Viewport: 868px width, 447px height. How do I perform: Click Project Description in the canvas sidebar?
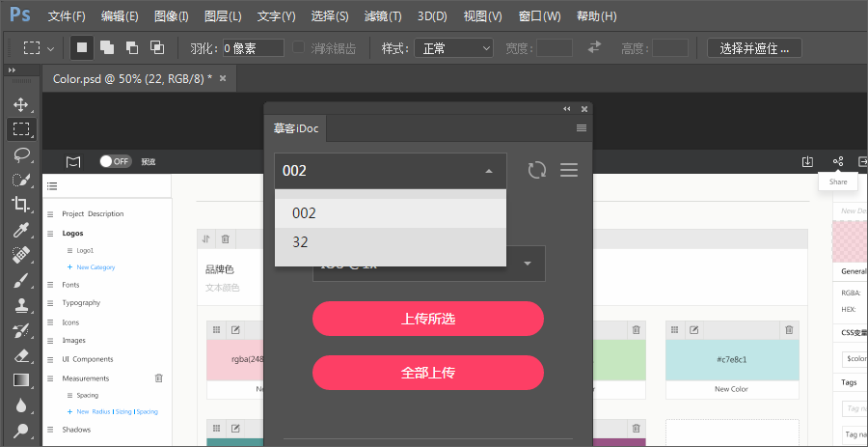point(93,213)
